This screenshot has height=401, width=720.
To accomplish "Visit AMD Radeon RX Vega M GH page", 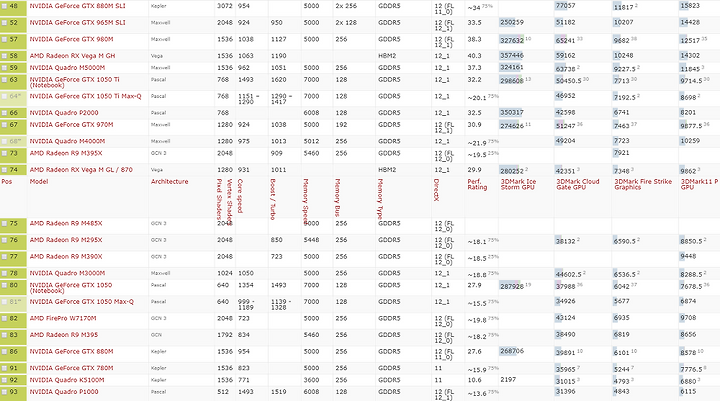I will click(72, 56).
